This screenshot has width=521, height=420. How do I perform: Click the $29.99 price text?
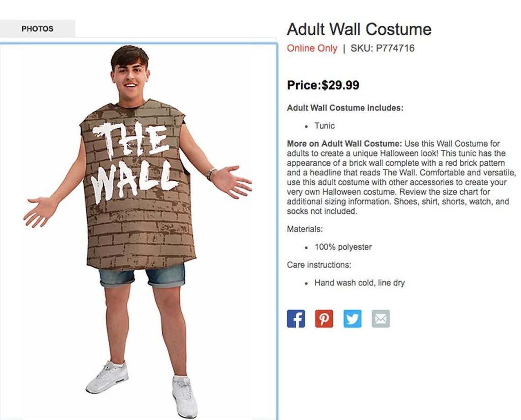click(340, 85)
